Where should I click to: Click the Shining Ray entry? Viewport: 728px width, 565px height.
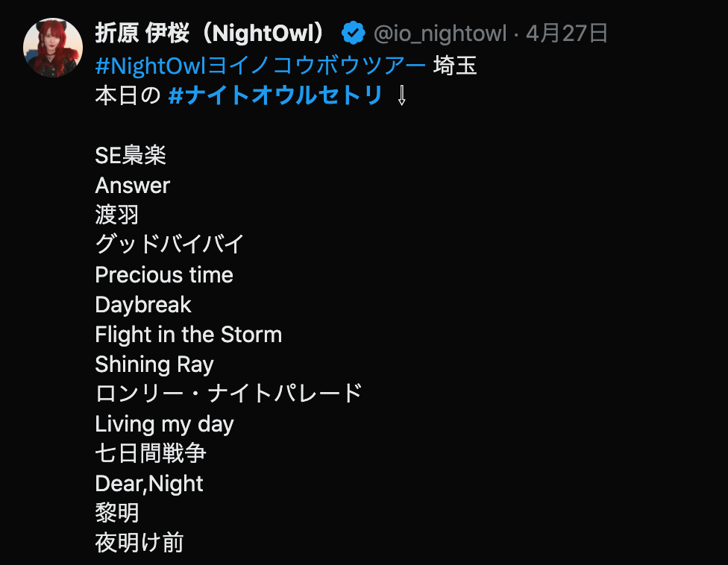tap(154, 364)
